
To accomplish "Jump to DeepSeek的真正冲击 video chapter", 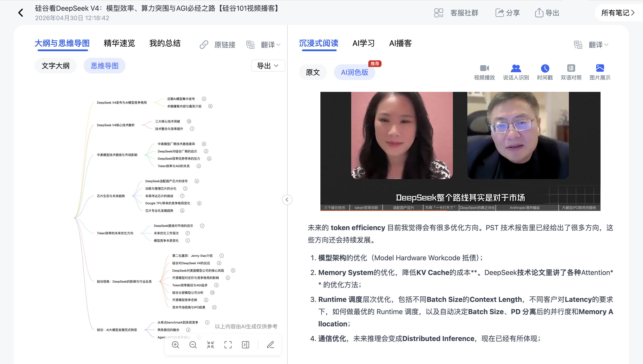I will click(x=478, y=208).
